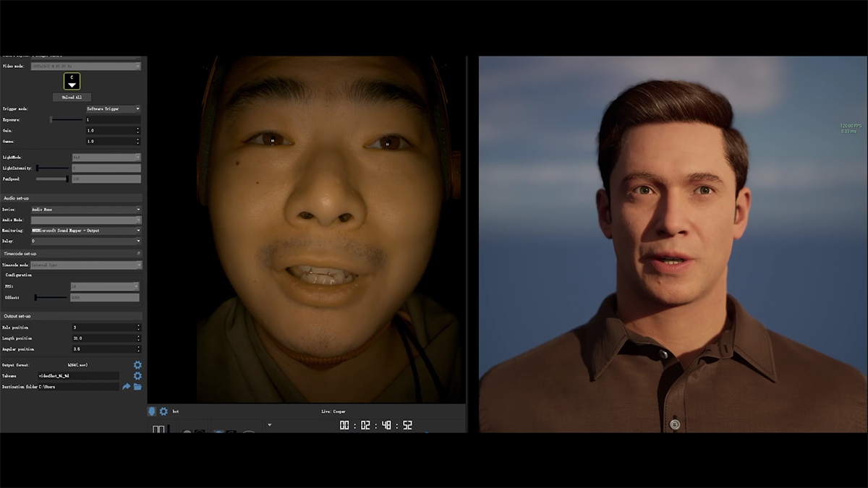Adjust the FanSpeed slider
Screen dimensions: 868x488
pos(52,179)
